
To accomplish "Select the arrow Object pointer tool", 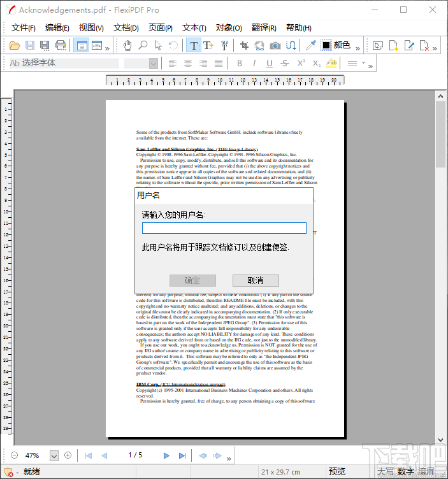I will tap(158, 45).
